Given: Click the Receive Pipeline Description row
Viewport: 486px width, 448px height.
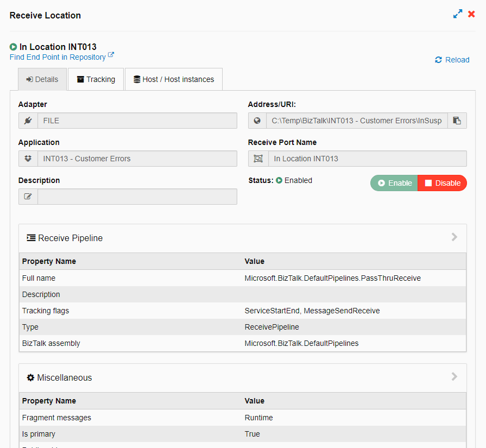Looking at the screenshot, I should click(x=243, y=294).
